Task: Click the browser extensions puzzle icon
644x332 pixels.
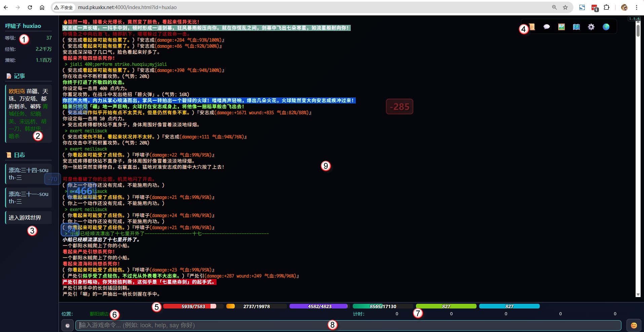Action: (x=607, y=7)
